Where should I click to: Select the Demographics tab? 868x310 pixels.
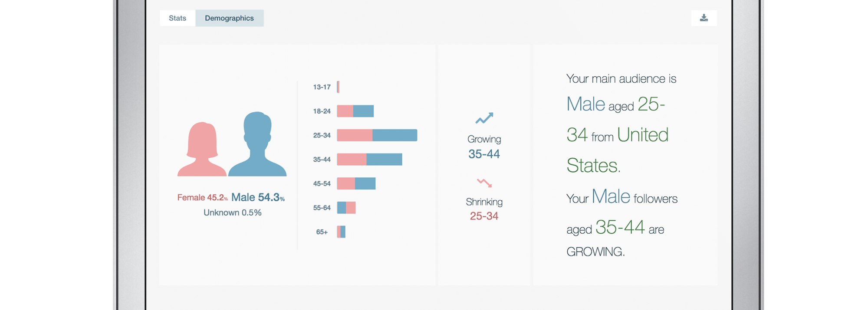(x=229, y=18)
